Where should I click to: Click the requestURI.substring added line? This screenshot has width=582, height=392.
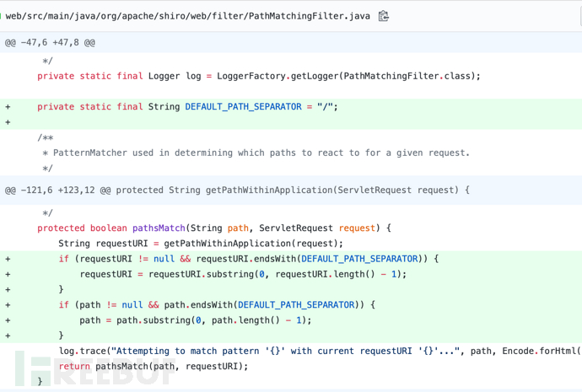[243, 274]
